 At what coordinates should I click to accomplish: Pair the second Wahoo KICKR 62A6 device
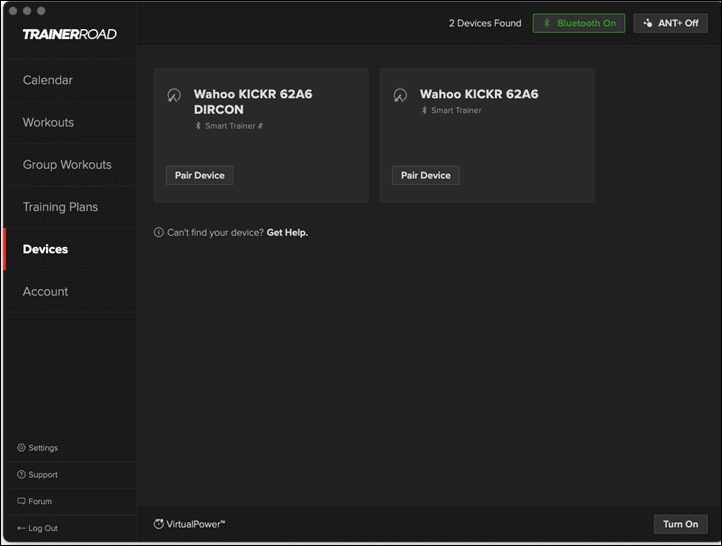click(426, 175)
